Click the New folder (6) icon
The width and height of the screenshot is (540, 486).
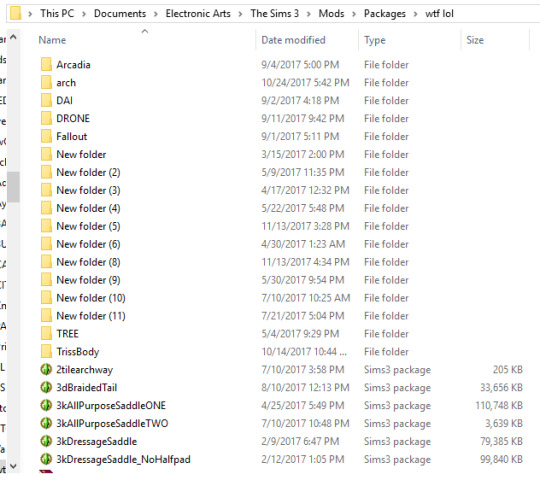(46, 244)
